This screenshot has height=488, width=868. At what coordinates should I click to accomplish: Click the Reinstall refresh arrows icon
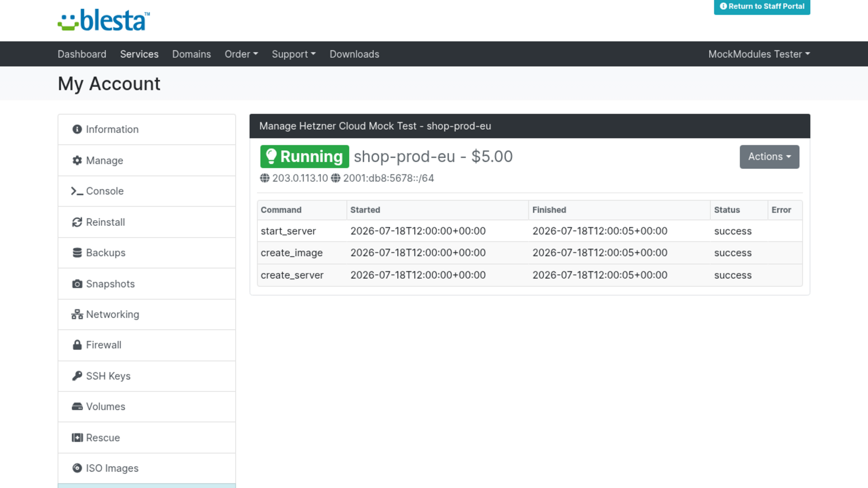point(77,222)
